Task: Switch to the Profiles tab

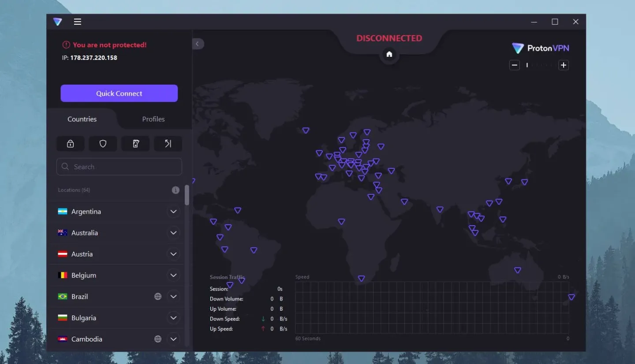Action: tap(153, 119)
